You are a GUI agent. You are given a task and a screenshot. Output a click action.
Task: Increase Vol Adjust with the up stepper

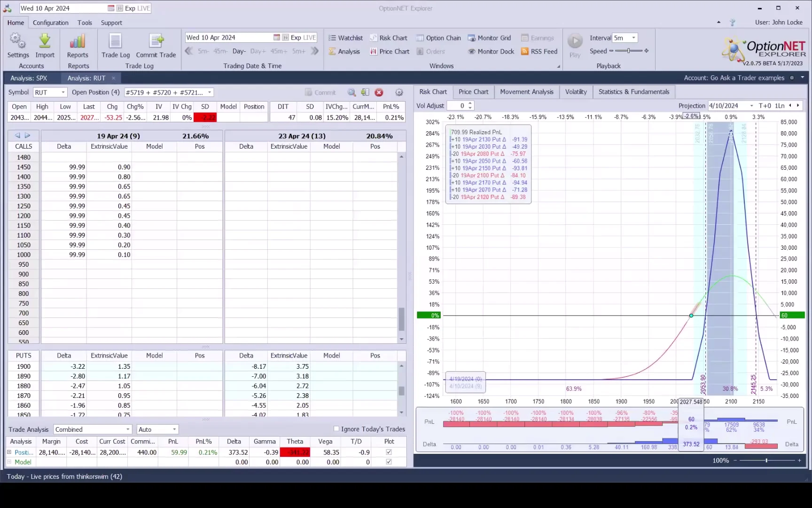pyautogui.click(x=470, y=103)
